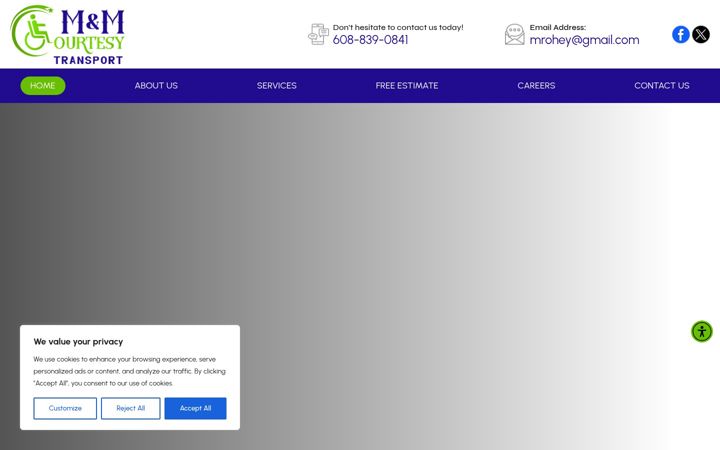Open the SERVICES menu item
720x450 pixels.
point(276,85)
